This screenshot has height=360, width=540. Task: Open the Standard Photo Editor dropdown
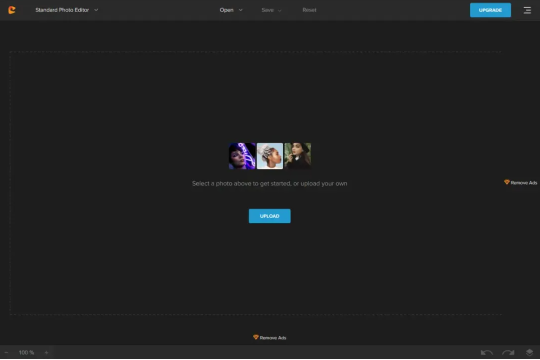[x=67, y=10]
